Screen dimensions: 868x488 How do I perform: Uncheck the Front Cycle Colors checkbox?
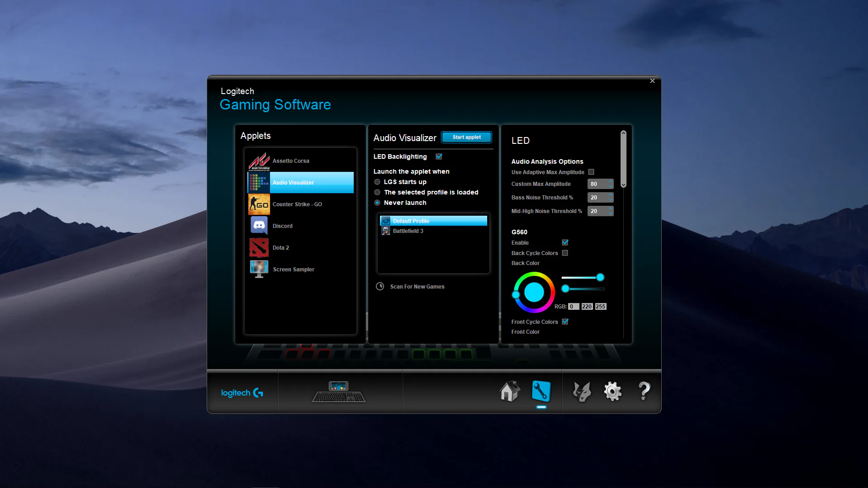pyautogui.click(x=565, y=322)
